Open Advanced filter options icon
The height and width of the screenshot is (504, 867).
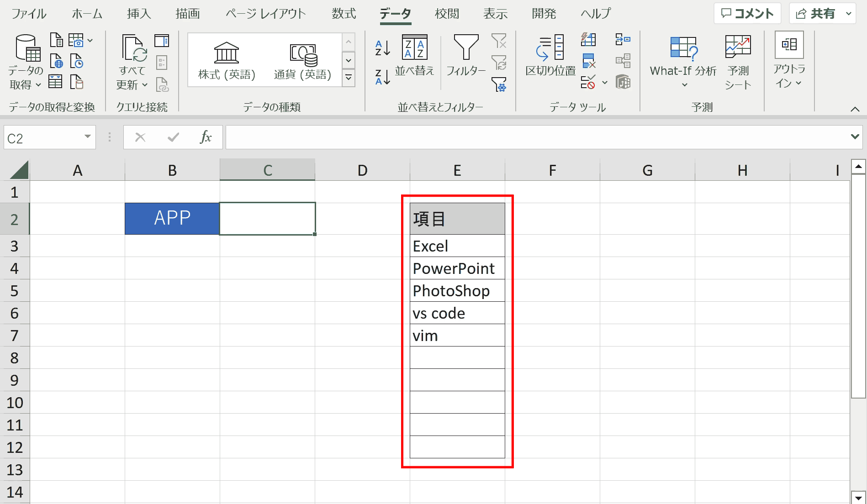pyautogui.click(x=499, y=84)
